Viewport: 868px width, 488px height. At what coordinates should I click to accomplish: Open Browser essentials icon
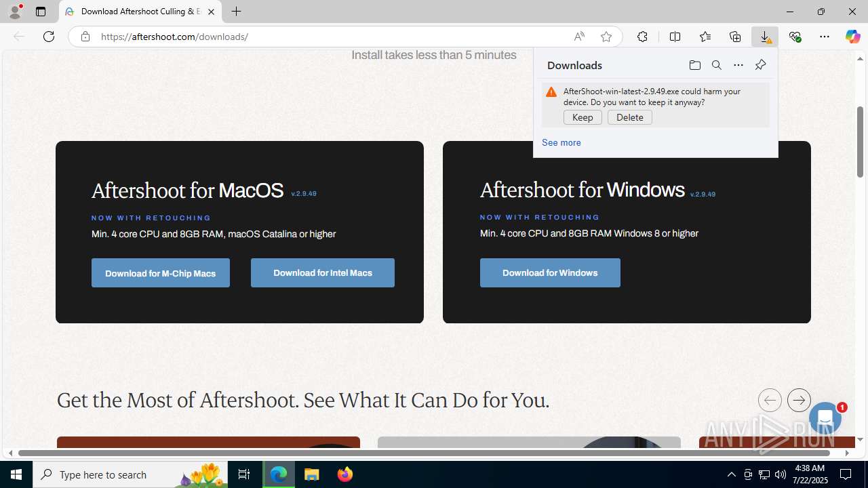[x=795, y=37]
